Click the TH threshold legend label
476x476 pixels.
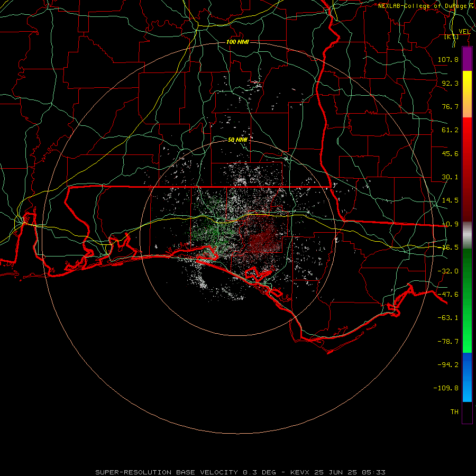[x=454, y=412]
